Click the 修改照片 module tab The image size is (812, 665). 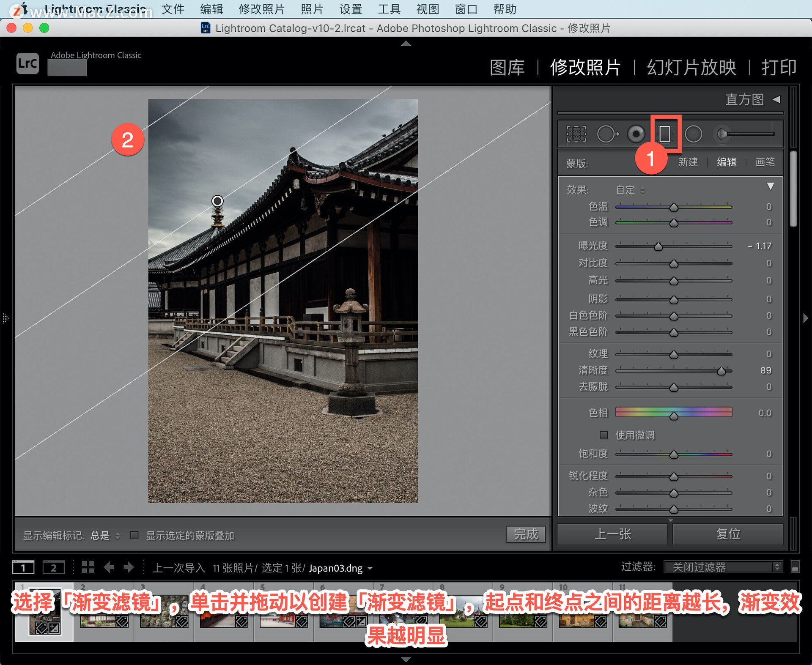tap(585, 68)
